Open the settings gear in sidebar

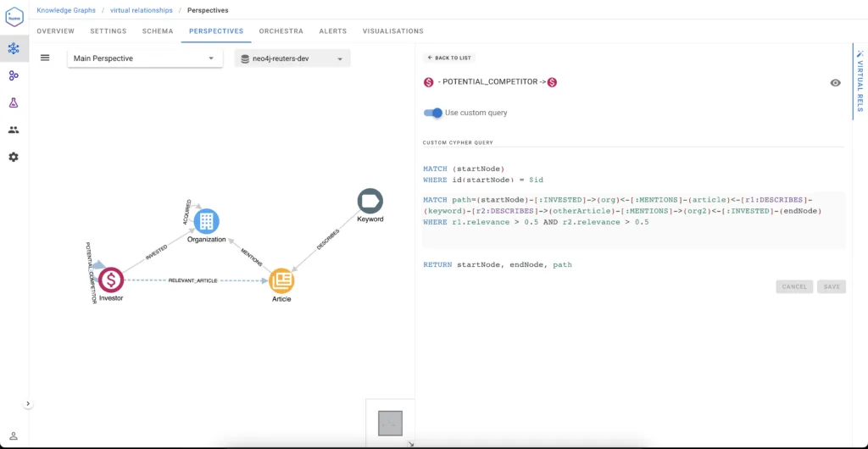click(x=14, y=157)
